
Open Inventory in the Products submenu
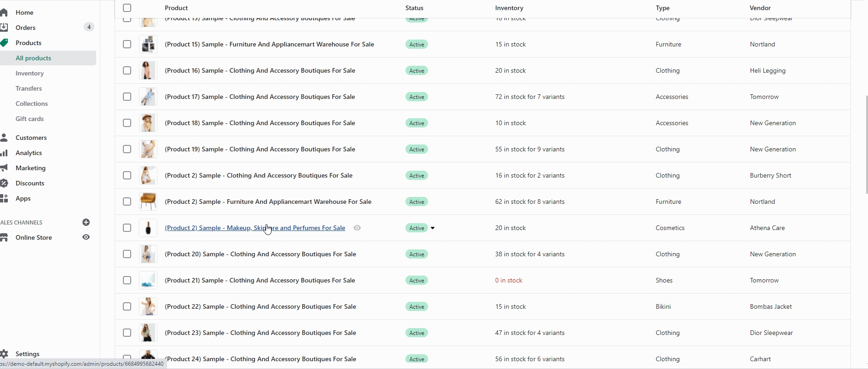point(29,73)
